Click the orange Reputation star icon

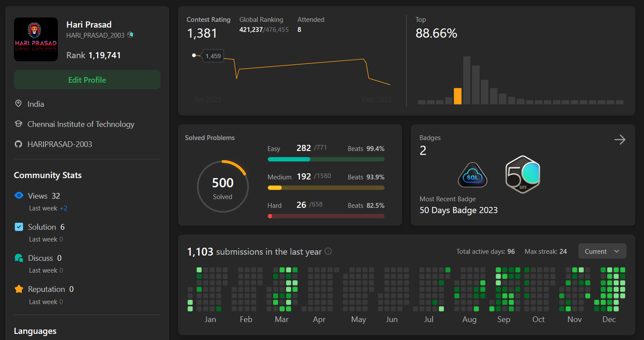pos(19,289)
